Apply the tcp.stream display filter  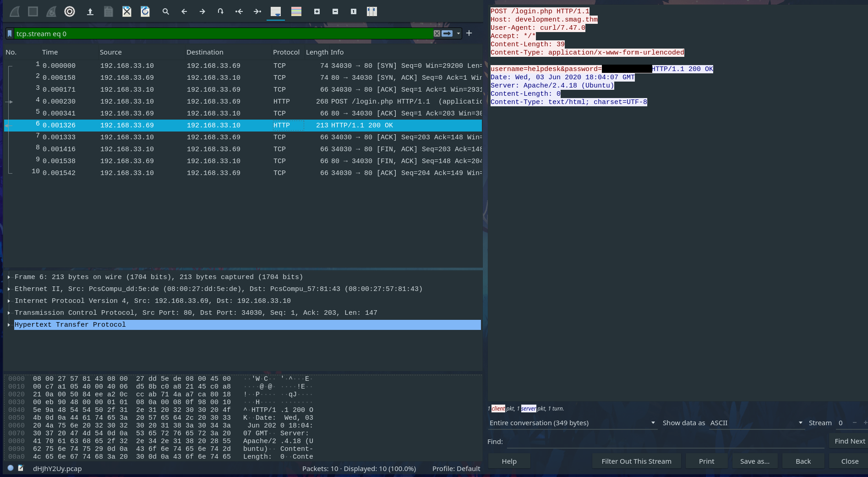(x=447, y=33)
